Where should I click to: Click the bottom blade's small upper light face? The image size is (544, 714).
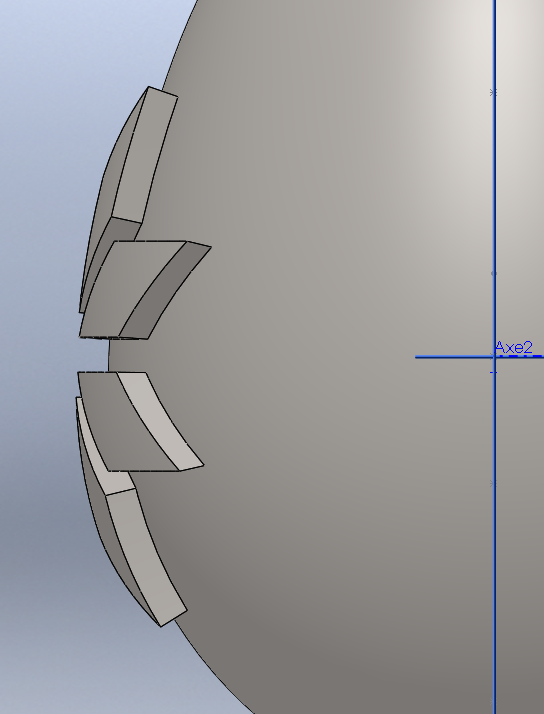[x=107, y=471]
